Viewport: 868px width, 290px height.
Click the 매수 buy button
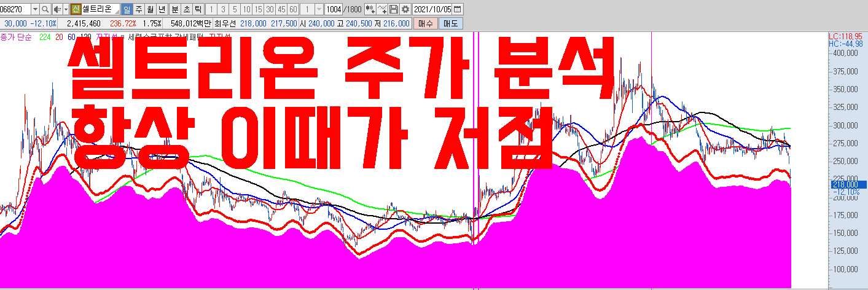coord(426,23)
